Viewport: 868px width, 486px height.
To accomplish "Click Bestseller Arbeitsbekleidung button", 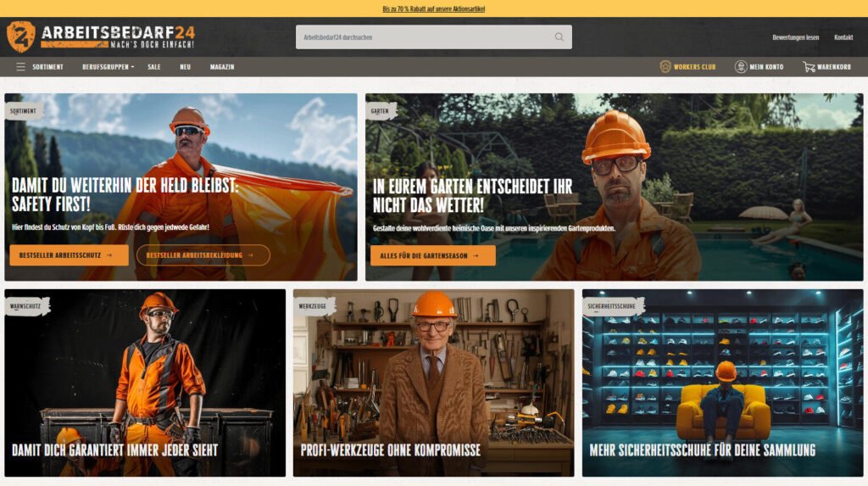I will [203, 255].
